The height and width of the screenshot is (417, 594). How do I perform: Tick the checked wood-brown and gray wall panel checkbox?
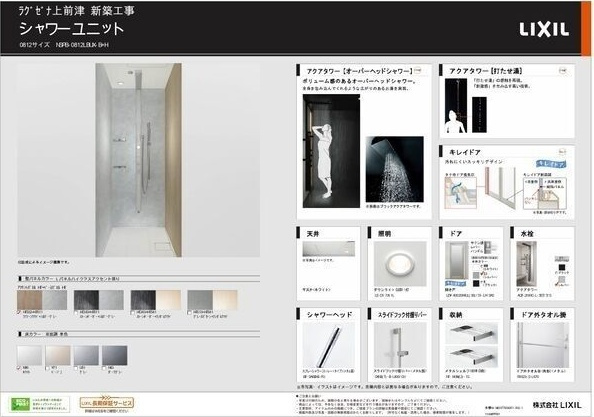coord(19,312)
